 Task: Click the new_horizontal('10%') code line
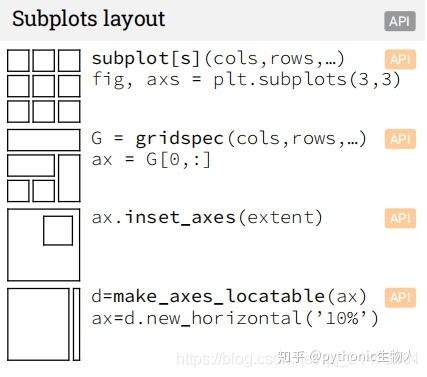coord(235,318)
